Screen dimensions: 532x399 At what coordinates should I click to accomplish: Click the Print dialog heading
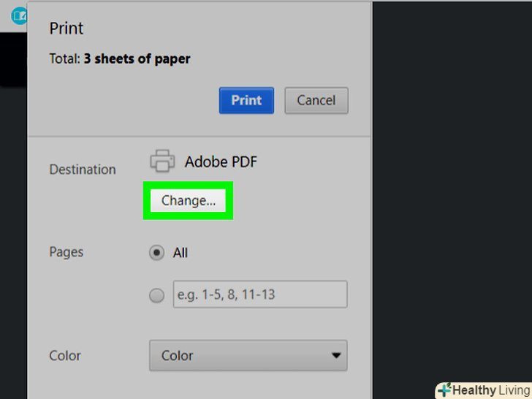coord(66,28)
